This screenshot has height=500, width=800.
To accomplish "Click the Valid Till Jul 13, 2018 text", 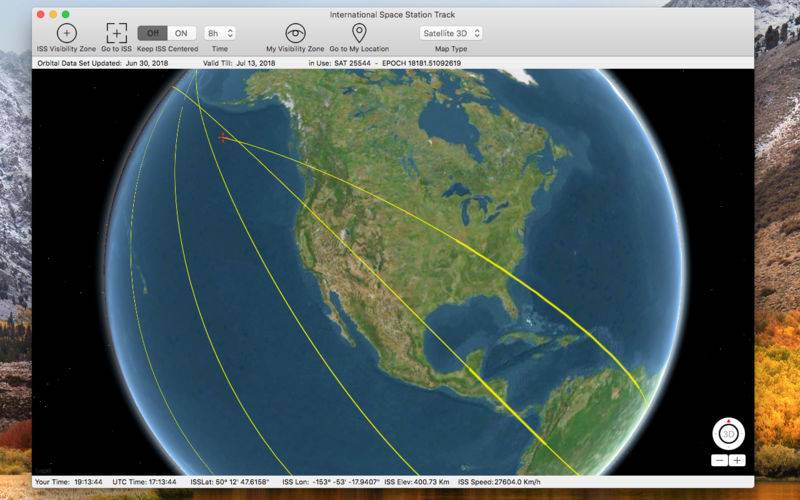I will pos(239,63).
